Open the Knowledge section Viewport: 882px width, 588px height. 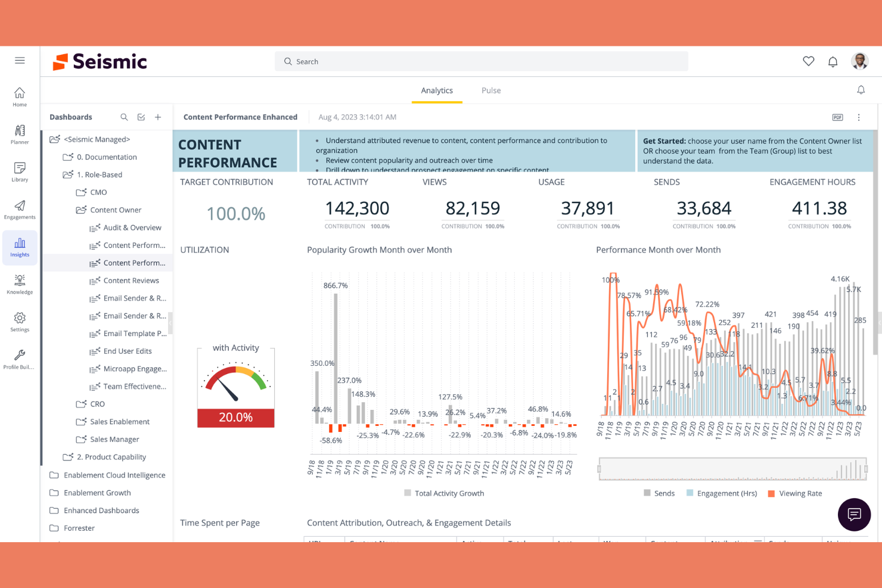pyautogui.click(x=20, y=285)
